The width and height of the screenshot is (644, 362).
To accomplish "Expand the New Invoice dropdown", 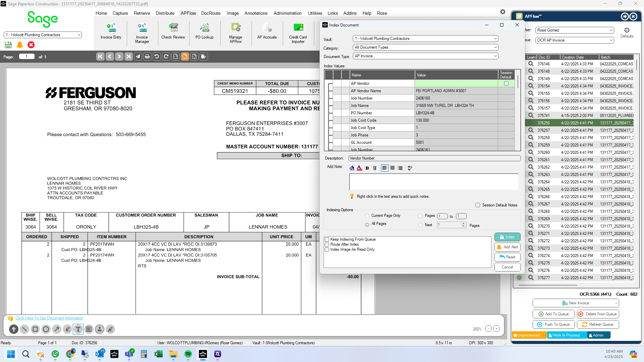I will coord(576,303).
